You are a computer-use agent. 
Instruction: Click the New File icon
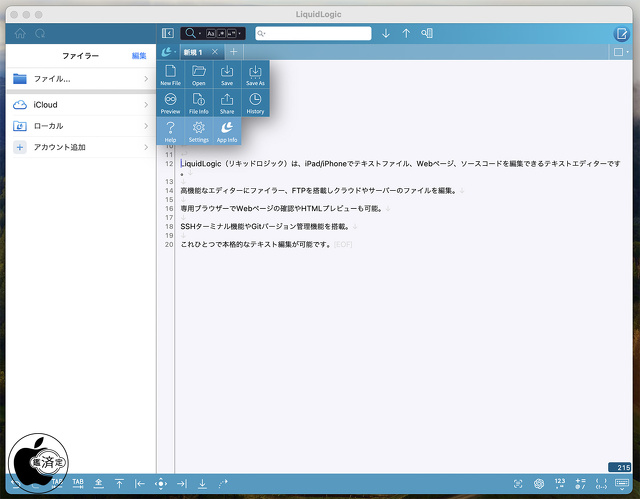(x=170, y=74)
